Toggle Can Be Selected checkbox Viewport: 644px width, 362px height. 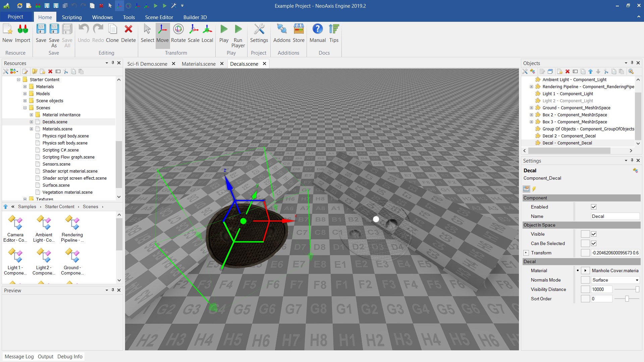point(593,243)
